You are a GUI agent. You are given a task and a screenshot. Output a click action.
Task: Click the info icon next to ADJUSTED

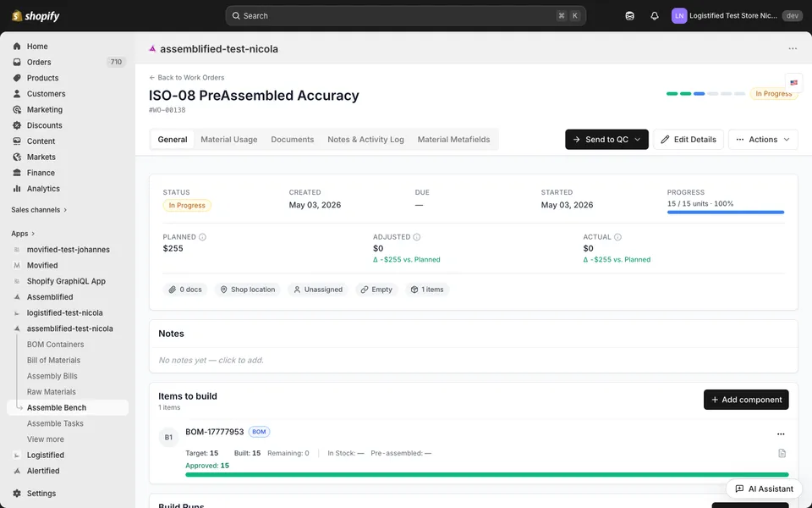[x=417, y=237]
